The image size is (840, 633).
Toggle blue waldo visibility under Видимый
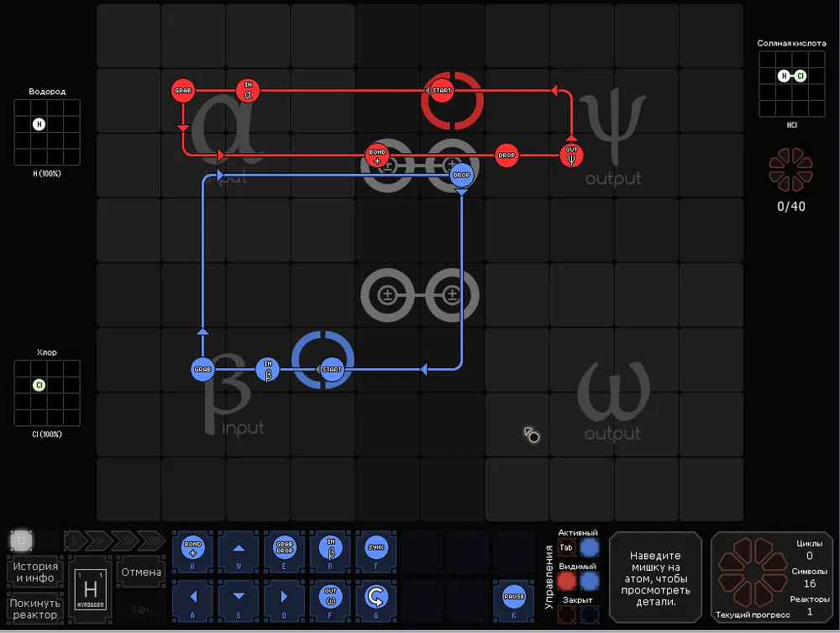click(x=590, y=581)
